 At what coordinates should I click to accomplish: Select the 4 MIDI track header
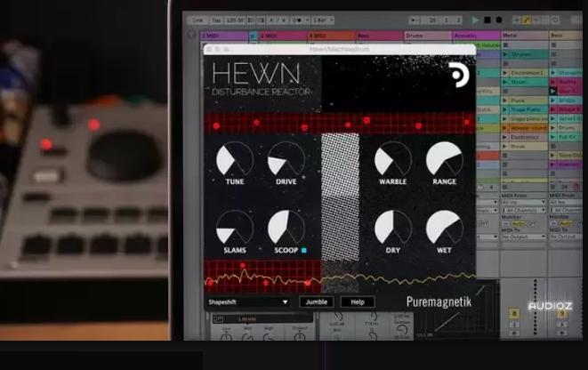click(x=331, y=36)
